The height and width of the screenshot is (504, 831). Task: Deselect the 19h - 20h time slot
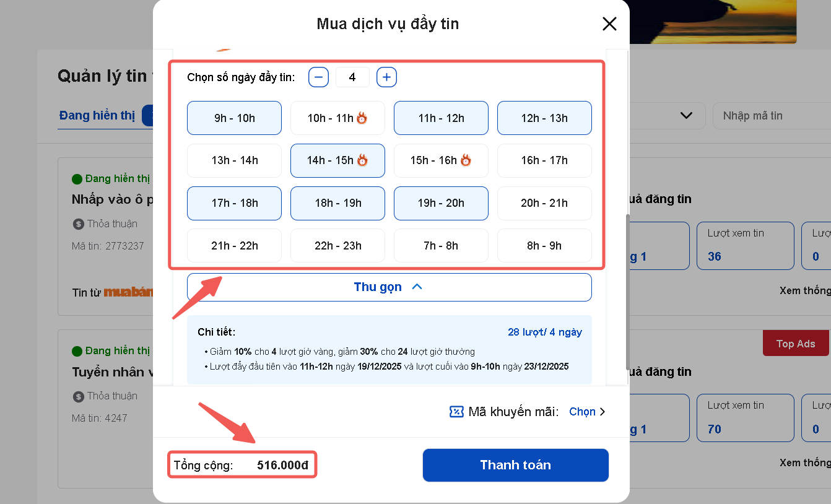tap(441, 203)
